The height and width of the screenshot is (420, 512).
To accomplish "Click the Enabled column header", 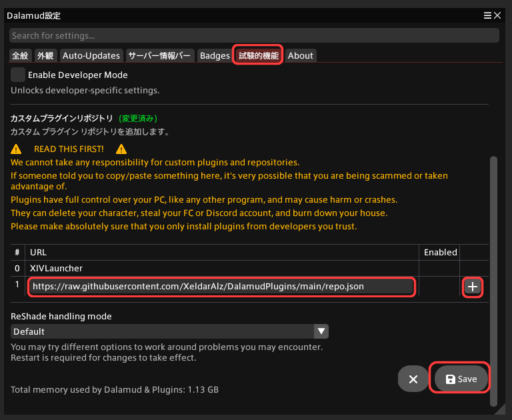I will coord(440,252).
